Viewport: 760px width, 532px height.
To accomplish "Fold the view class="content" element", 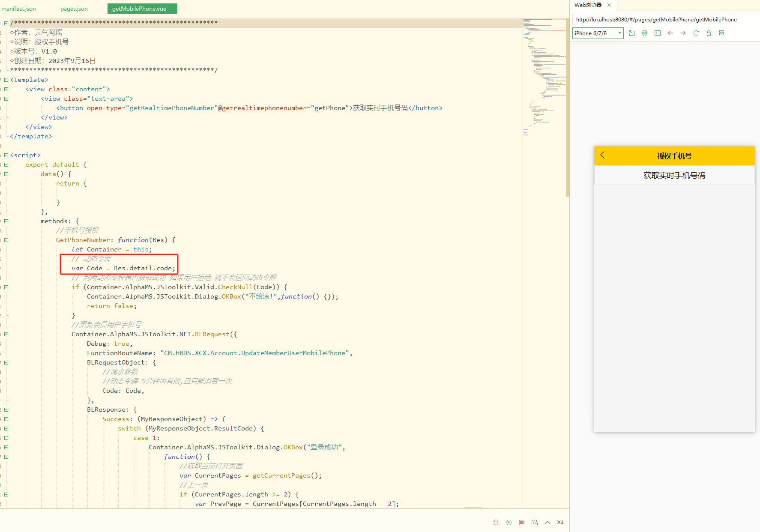I will click(x=6, y=89).
